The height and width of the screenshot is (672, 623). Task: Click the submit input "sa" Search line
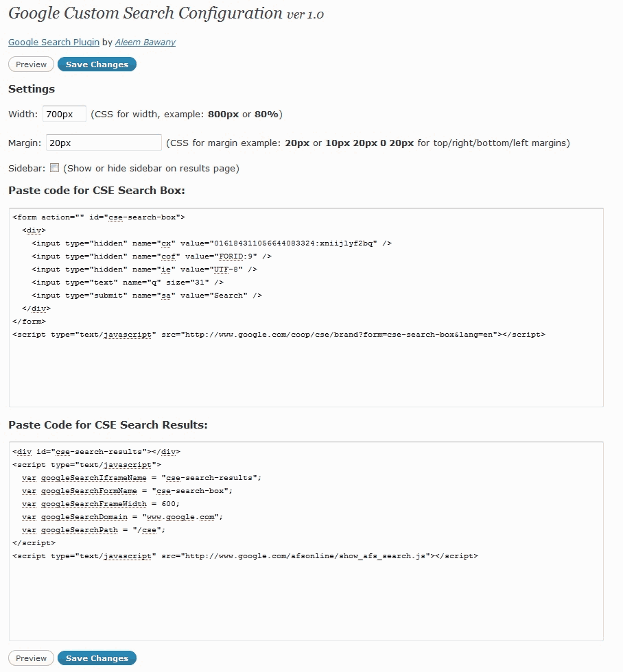click(x=147, y=296)
